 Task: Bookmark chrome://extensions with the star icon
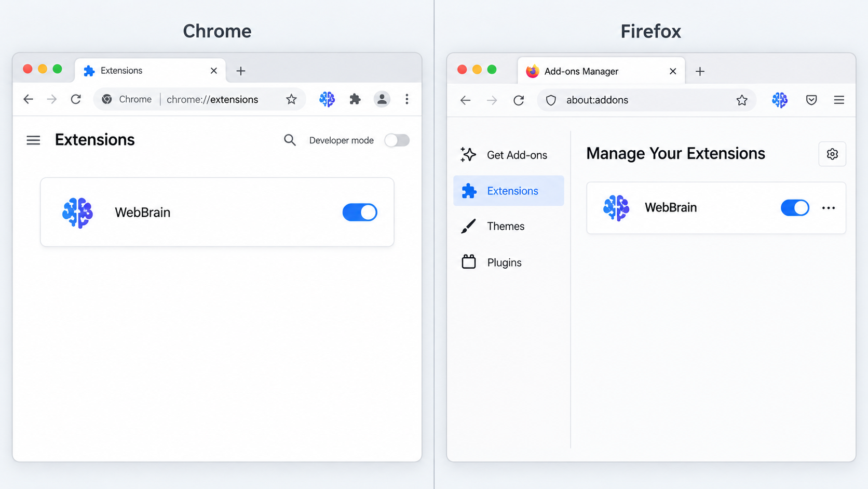click(x=291, y=99)
